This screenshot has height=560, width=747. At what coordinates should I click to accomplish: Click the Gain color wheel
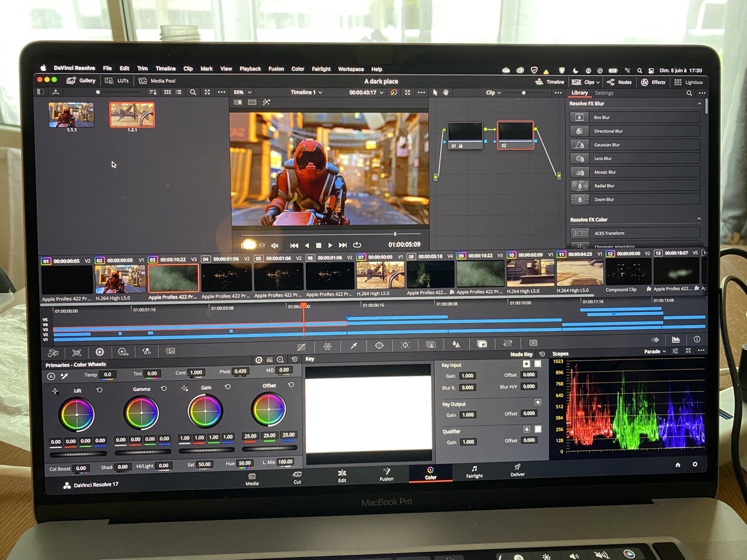[x=205, y=411]
